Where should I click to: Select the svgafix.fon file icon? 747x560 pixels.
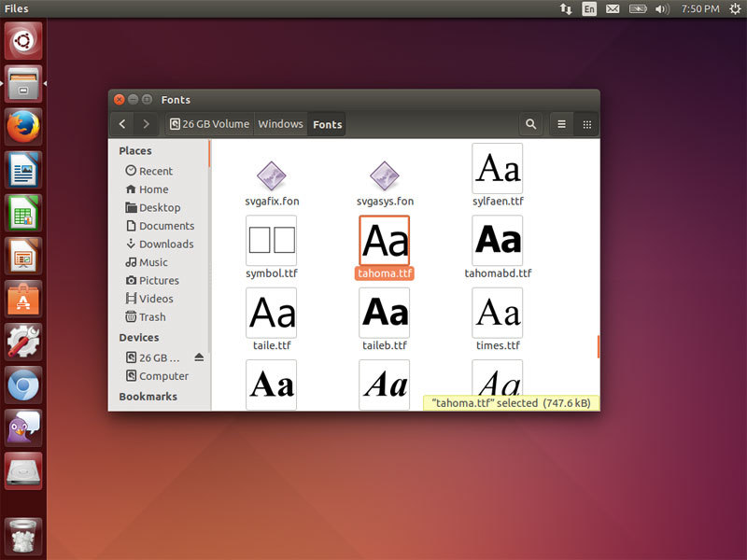pos(271,175)
